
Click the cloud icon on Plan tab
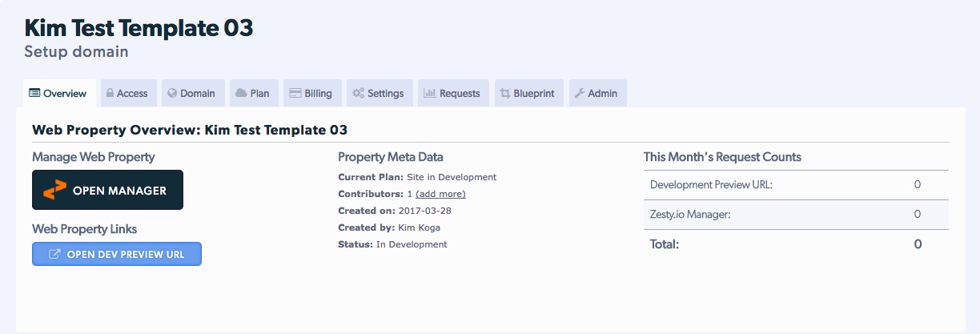241,93
